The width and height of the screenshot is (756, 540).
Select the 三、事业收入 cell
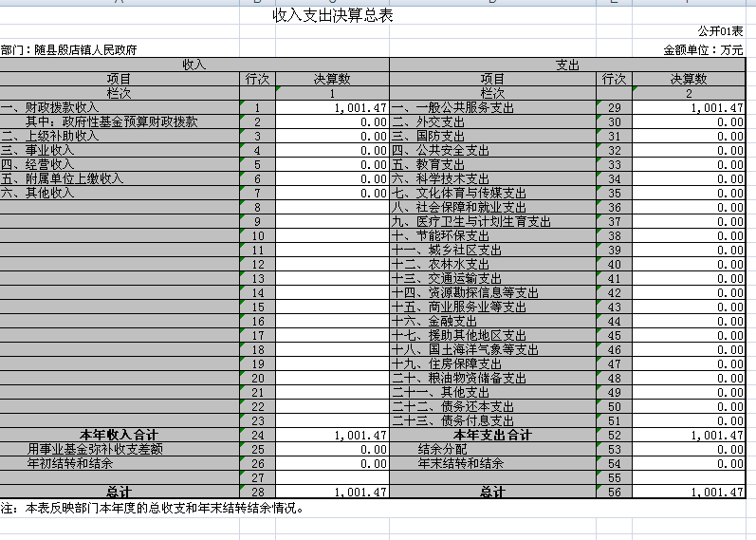click(x=120, y=150)
